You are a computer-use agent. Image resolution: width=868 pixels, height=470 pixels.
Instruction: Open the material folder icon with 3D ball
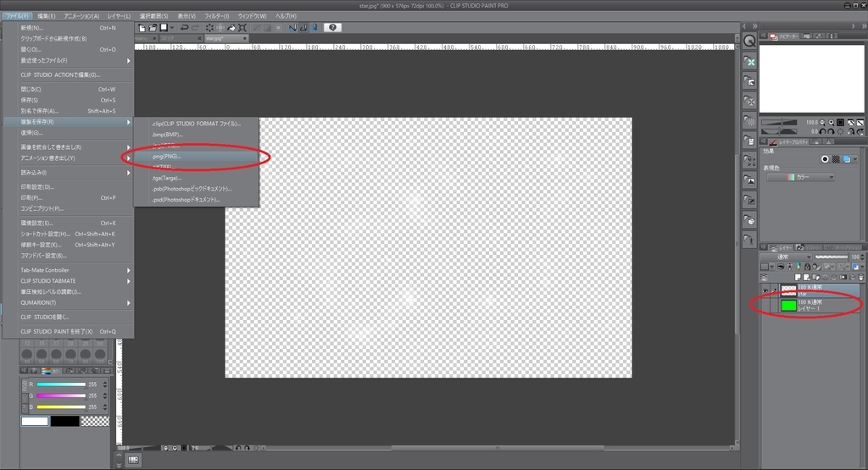pyautogui.click(x=749, y=220)
